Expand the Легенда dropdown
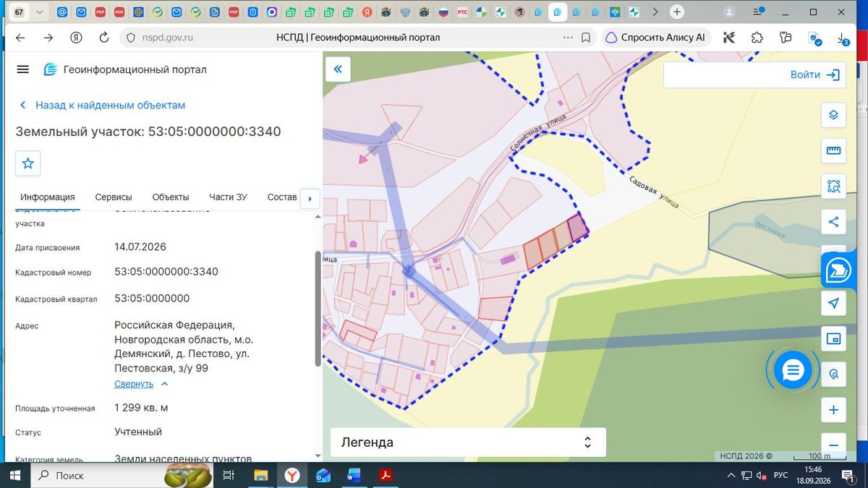868x488 pixels. click(468, 442)
